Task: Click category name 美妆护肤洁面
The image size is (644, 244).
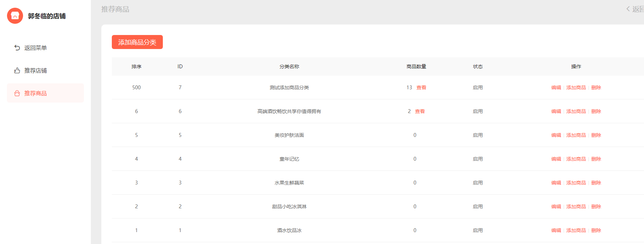Action: 289,135
